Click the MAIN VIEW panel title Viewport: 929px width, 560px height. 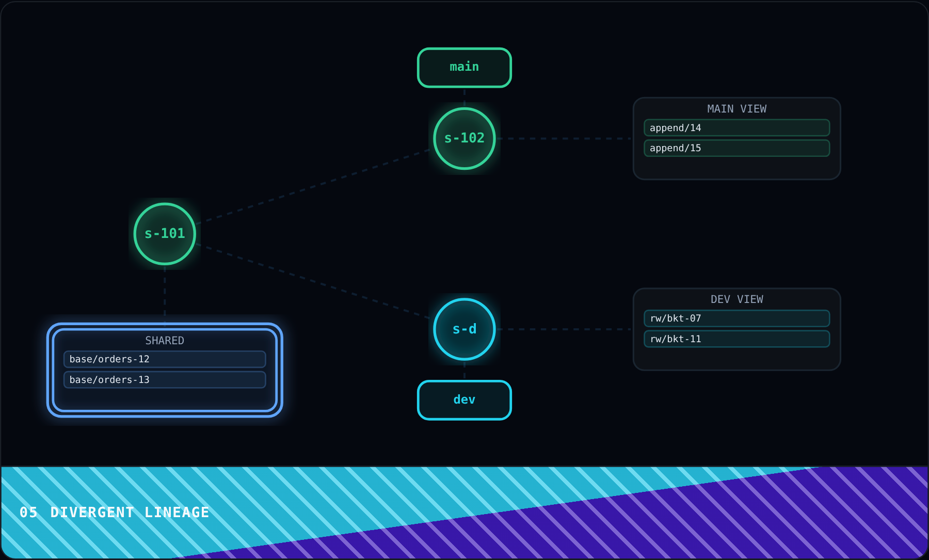tap(737, 109)
